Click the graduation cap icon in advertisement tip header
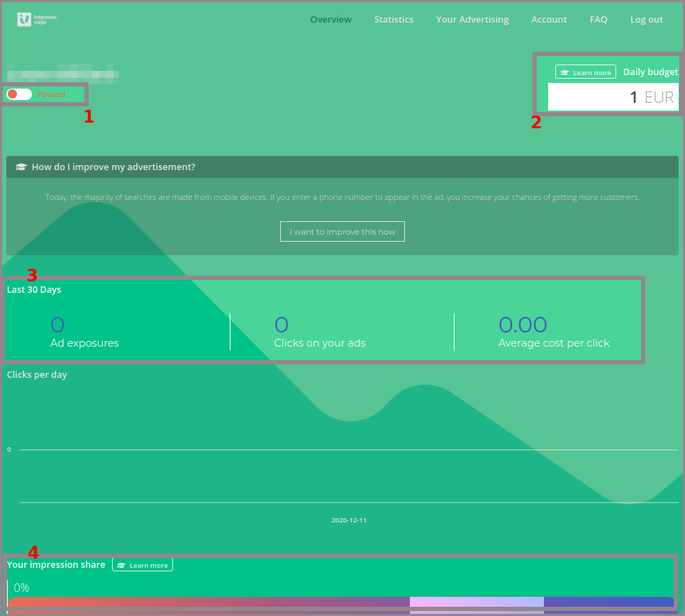 tap(21, 167)
